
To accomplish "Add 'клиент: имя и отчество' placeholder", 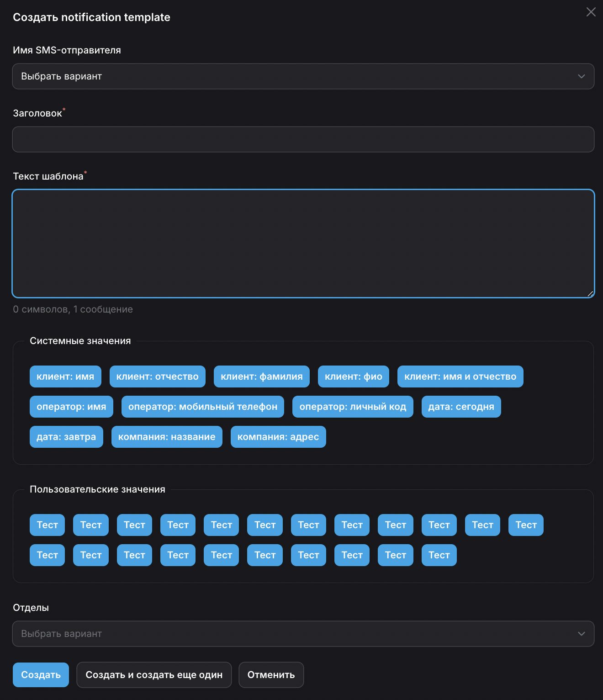I will click(x=460, y=377).
